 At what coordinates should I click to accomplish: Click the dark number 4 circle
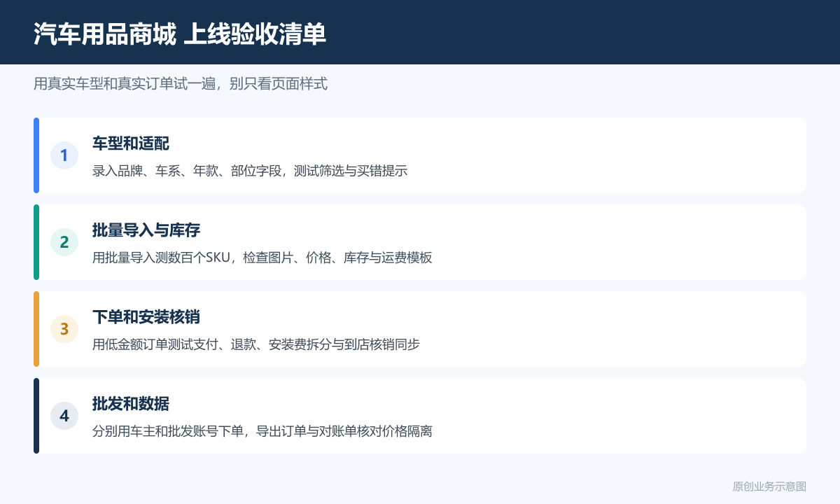click(x=64, y=416)
